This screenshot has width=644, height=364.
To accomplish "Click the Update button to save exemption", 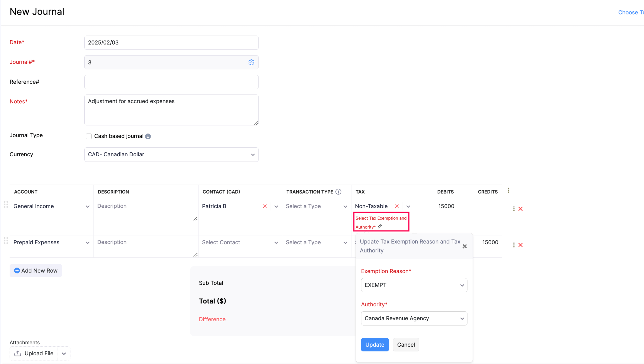I will point(375,345).
